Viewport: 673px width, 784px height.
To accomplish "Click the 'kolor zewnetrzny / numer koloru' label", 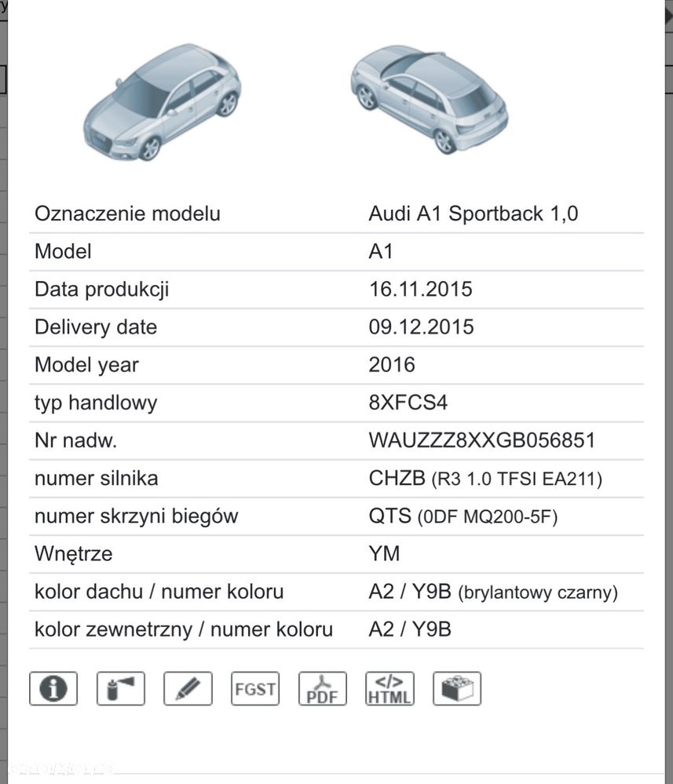I will [x=184, y=629].
